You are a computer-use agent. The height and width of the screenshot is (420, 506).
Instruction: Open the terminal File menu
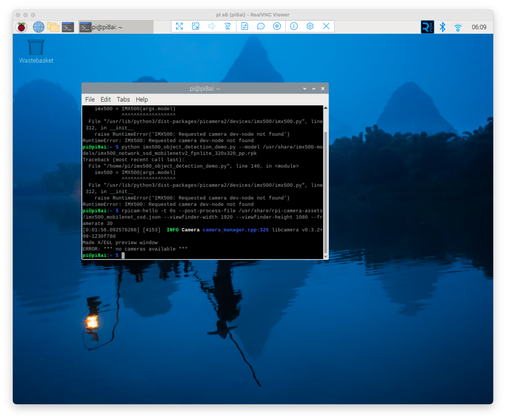pyautogui.click(x=90, y=99)
